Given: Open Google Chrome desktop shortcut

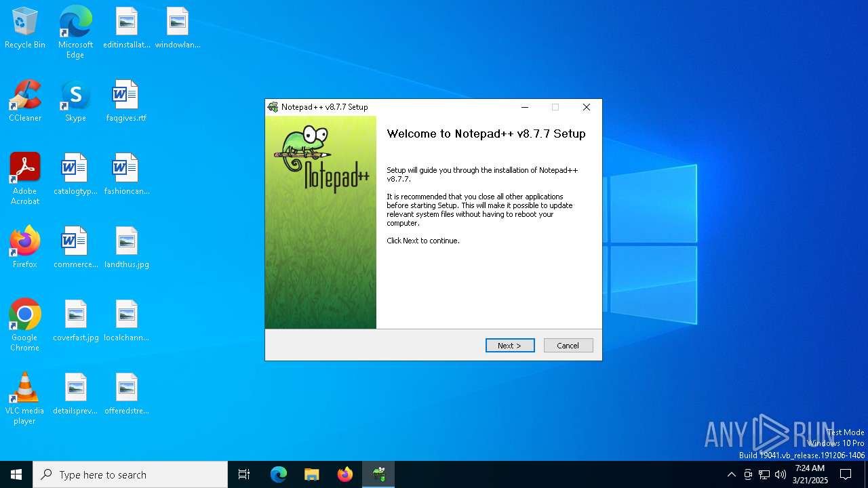Looking at the screenshot, I should [25, 325].
